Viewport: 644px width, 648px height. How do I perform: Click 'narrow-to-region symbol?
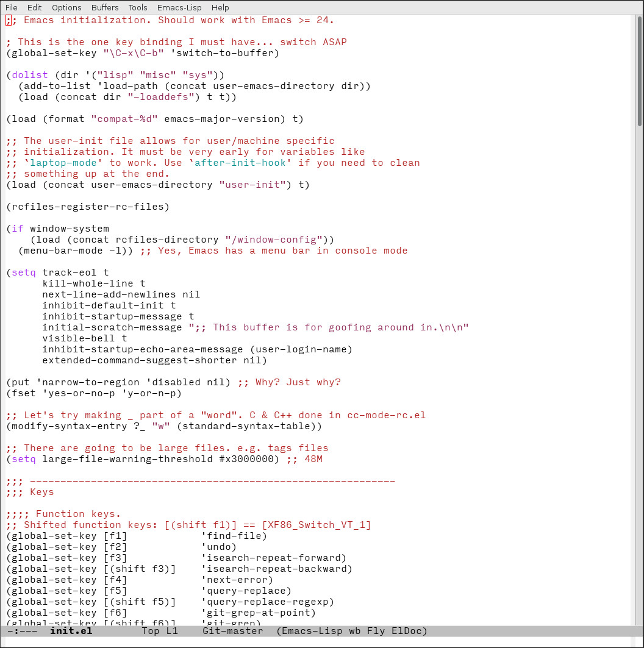coord(88,382)
